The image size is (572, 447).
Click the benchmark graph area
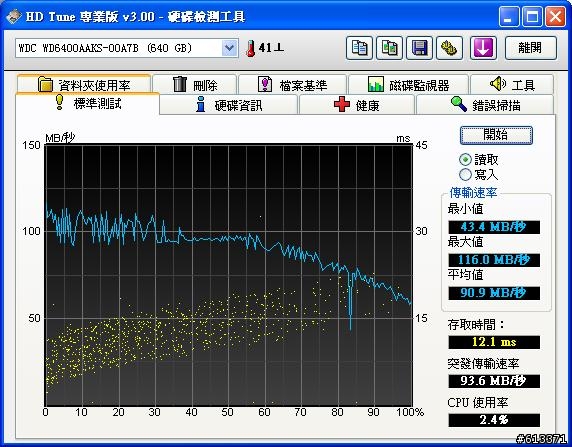pyautogui.click(x=229, y=274)
